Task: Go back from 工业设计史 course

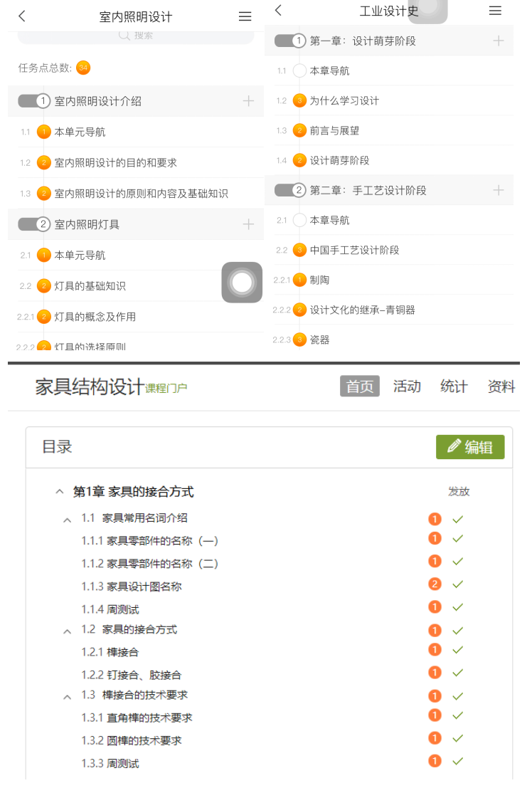Action: pos(278,10)
